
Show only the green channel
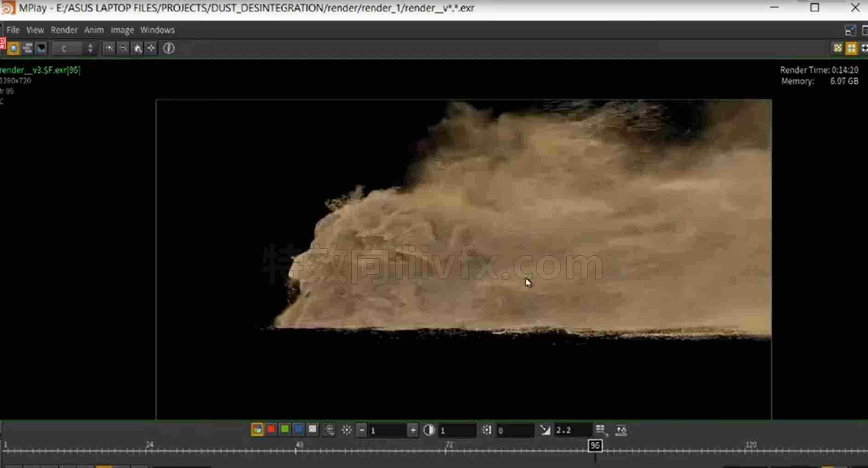click(x=285, y=430)
